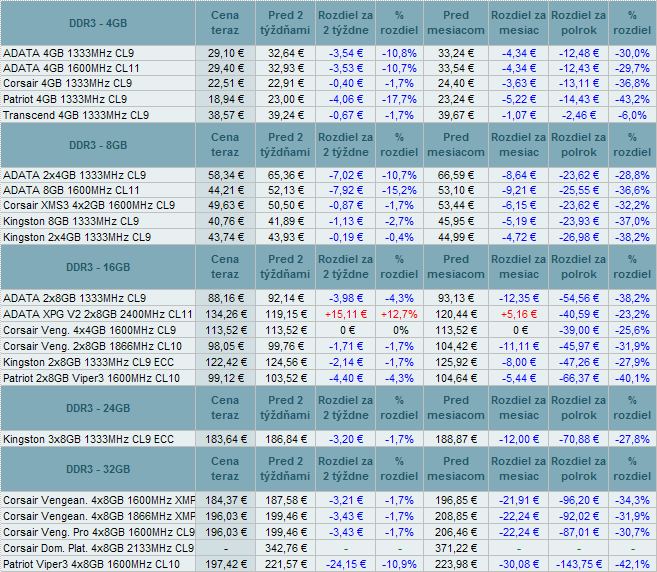Click the -24,15 € two-week difference
657x572 pixels.
click(x=346, y=564)
